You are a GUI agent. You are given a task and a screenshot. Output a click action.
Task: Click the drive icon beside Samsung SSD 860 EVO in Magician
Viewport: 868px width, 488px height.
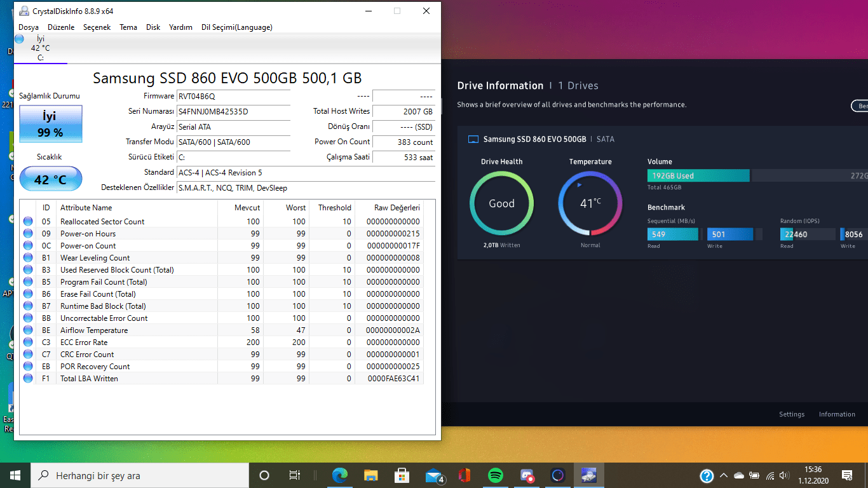(473, 139)
